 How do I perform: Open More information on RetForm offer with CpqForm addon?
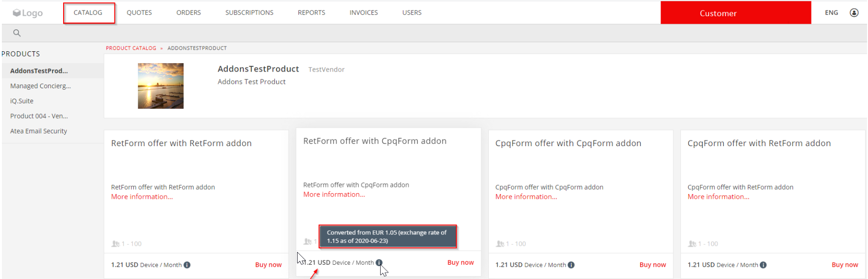334,195
